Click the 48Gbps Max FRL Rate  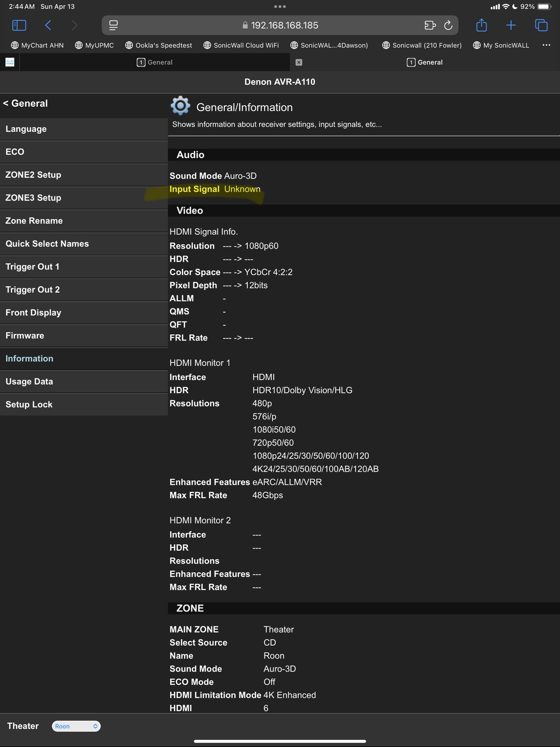[267, 495]
